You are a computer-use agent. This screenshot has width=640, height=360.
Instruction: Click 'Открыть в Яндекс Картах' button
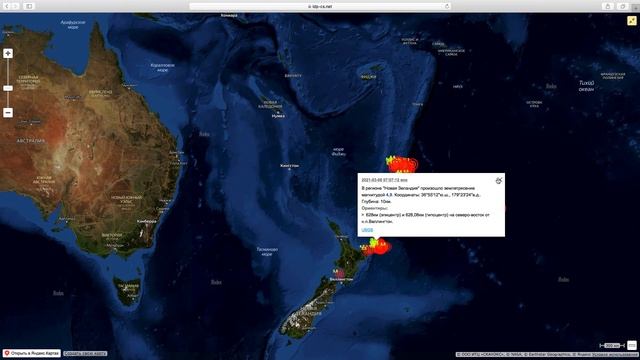coord(31,353)
